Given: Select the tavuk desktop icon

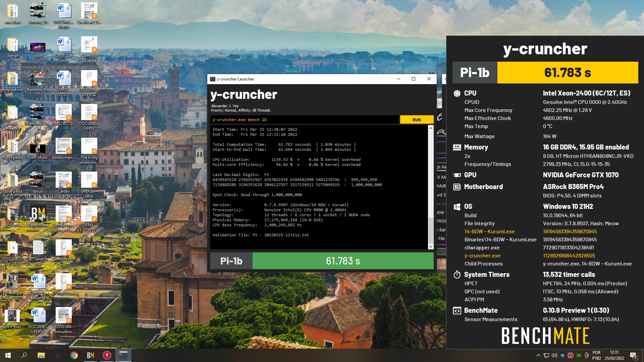Looking at the screenshot, I should [x=38, y=183].
